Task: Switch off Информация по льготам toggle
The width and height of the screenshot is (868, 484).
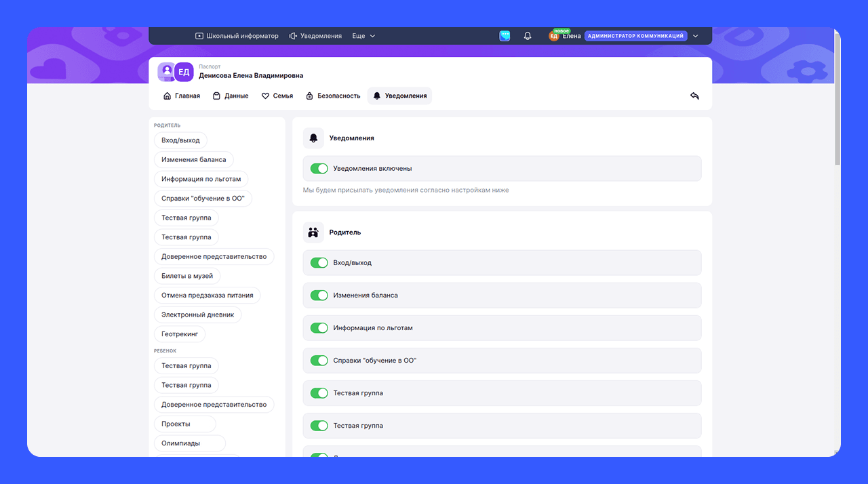Action: (x=319, y=328)
